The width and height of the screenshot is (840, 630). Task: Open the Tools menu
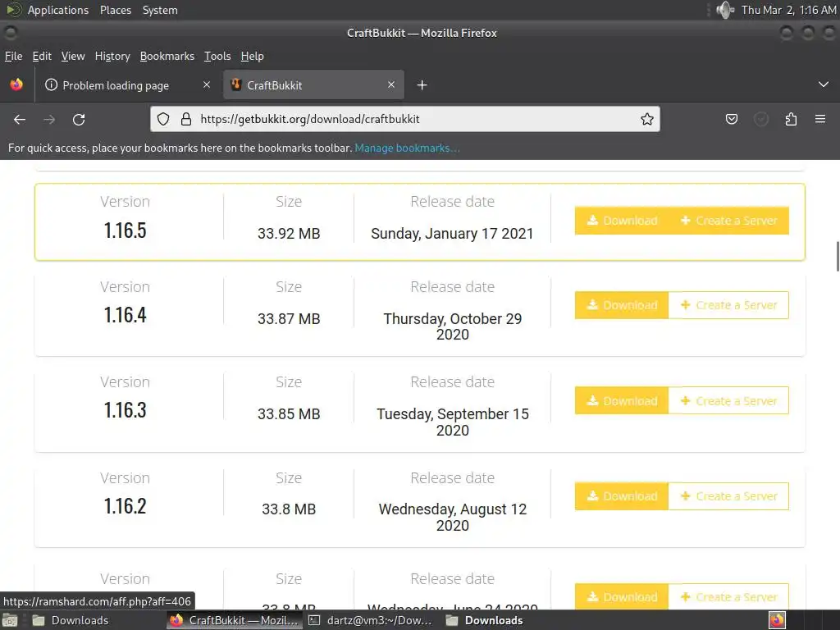[x=217, y=57]
